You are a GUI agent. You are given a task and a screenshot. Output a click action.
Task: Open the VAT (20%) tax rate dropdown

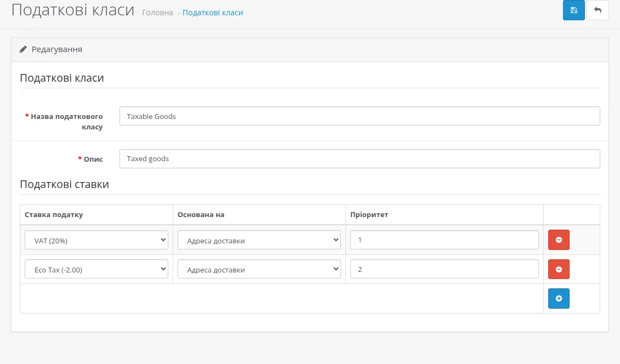pos(96,240)
